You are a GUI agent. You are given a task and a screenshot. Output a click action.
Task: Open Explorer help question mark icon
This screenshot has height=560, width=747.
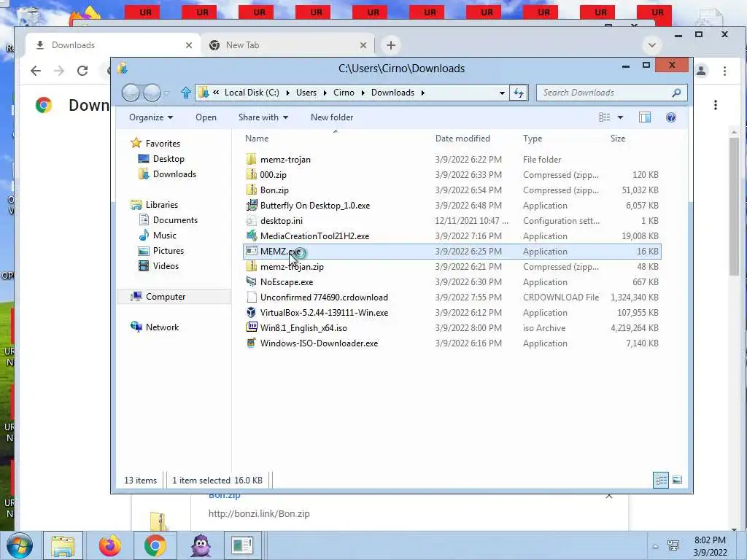(671, 117)
